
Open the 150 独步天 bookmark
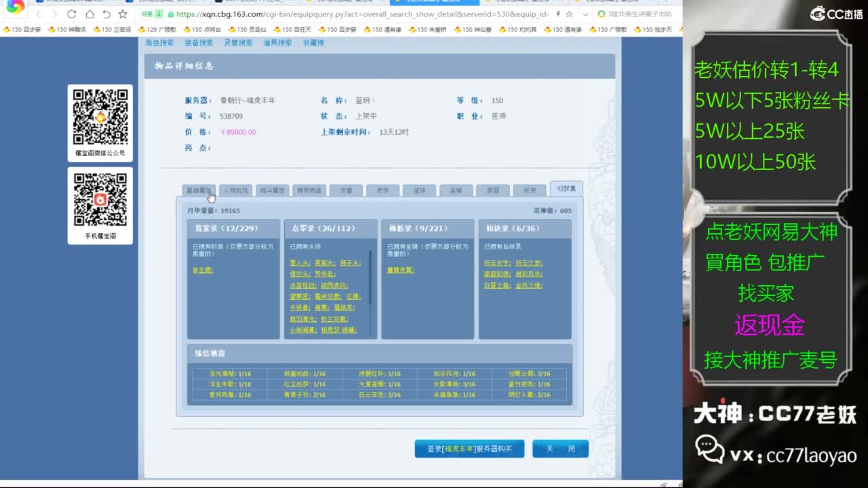click(652, 30)
